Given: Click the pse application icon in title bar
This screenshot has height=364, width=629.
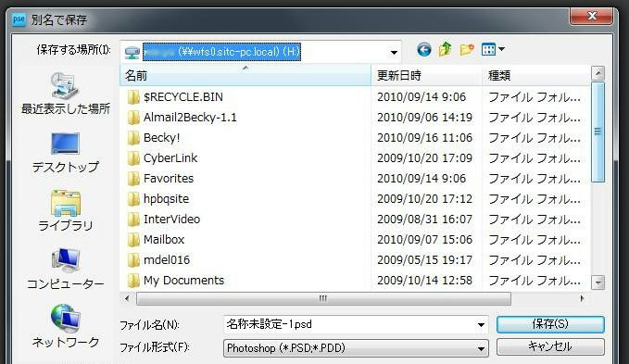Looking at the screenshot, I should pyautogui.click(x=19, y=19).
